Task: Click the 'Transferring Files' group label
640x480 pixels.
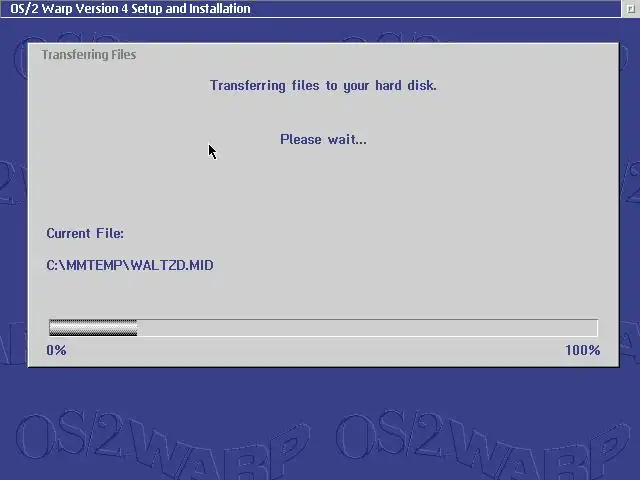Action: pyautogui.click(x=89, y=55)
